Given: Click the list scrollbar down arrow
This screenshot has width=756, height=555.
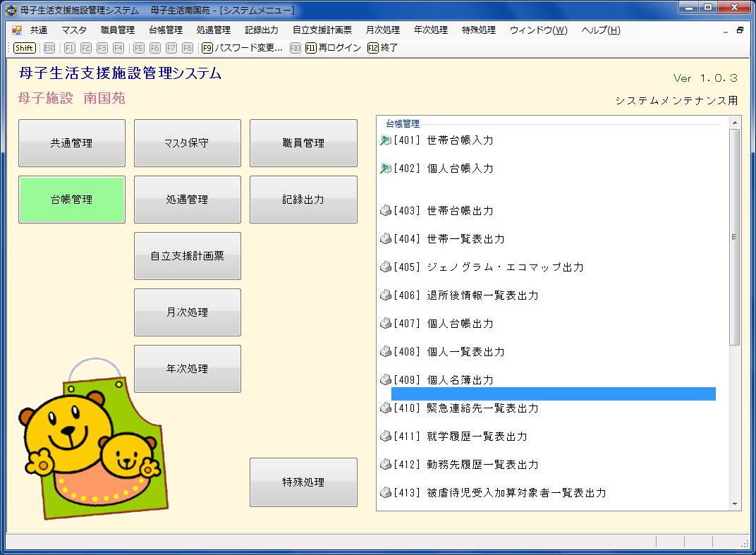Looking at the screenshot, I should [736, 504].
